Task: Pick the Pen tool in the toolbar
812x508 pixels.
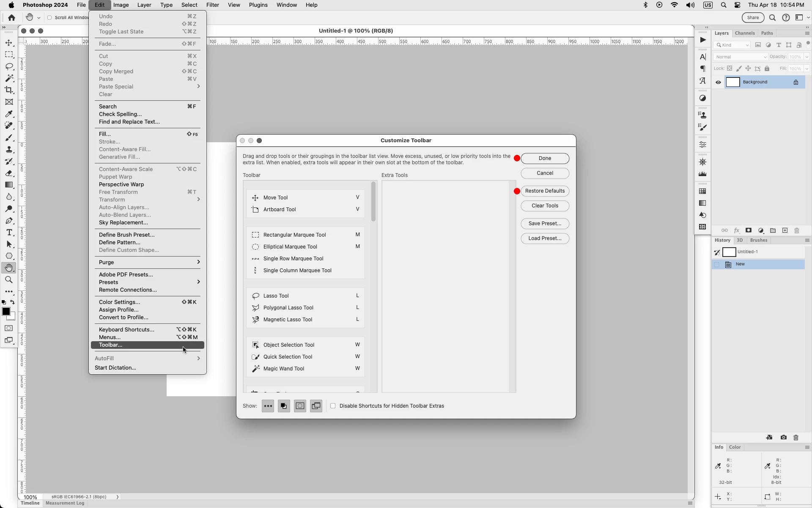Action: [9, 221]
